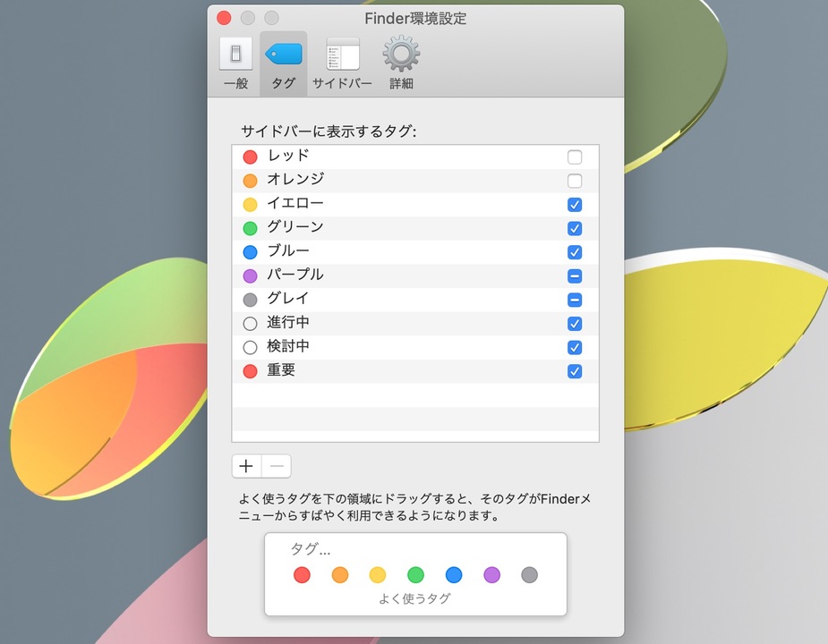Add a new tag with plus button
The width and height of the screenshot is (828, 644).
[x=246, y=466]
